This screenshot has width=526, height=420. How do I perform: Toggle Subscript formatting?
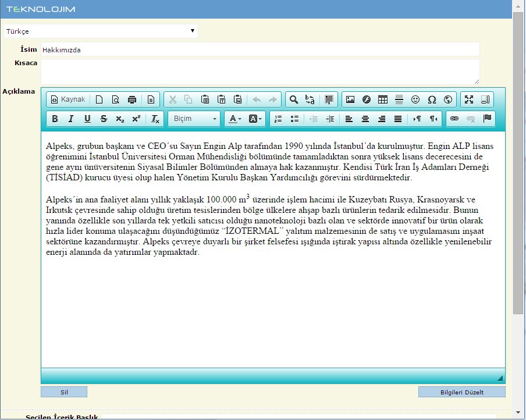click(x=120, y=119)
